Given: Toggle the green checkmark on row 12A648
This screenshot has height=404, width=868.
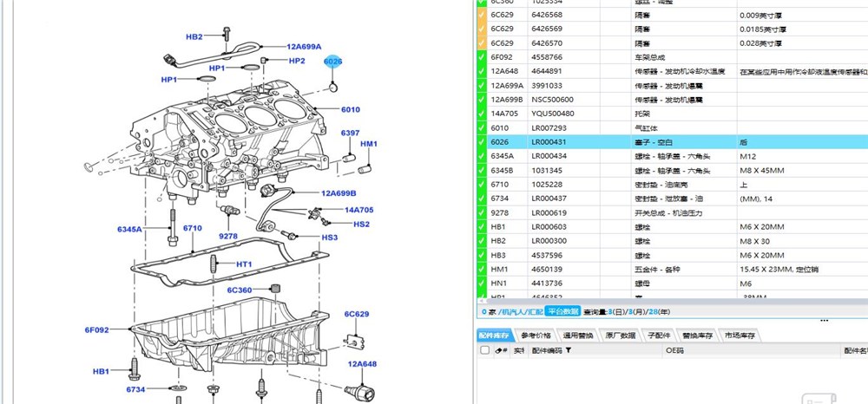Looking at the screenshot, I should (x=481, y=71).
